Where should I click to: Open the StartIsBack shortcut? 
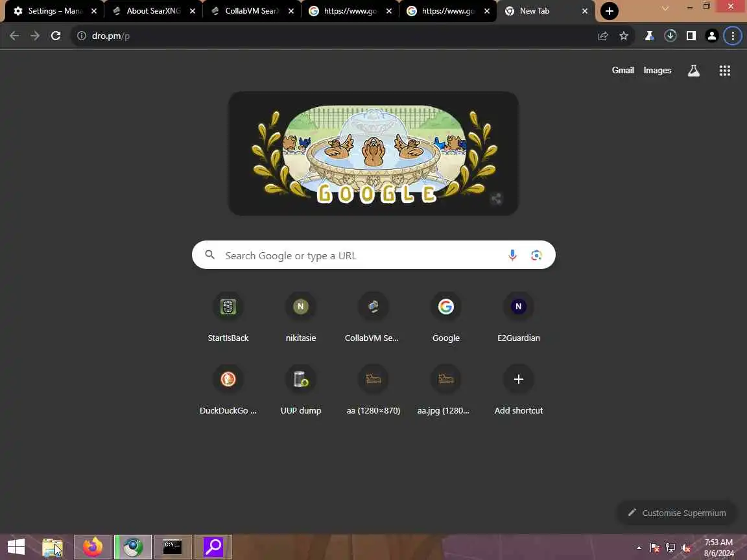(228, 317)
